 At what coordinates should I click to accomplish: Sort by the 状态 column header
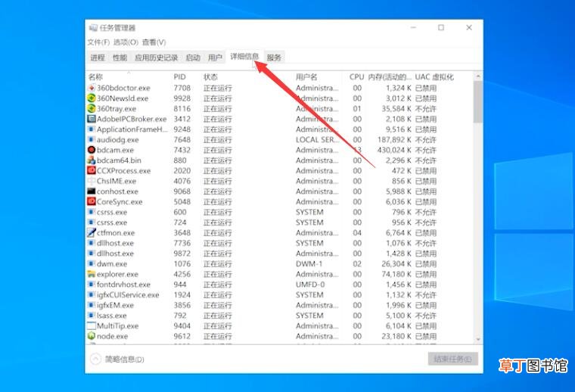tap(247, 77)
